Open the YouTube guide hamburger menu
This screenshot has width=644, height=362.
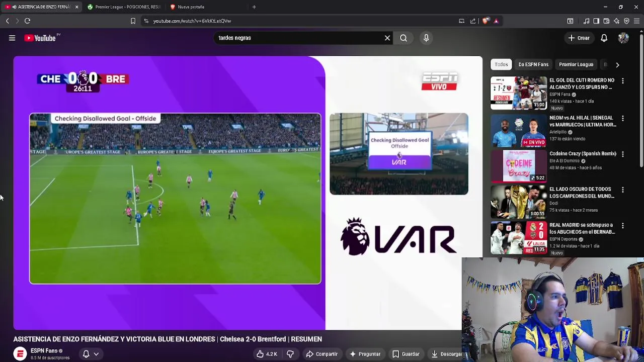pyautogui.click(x=12, y=38)
